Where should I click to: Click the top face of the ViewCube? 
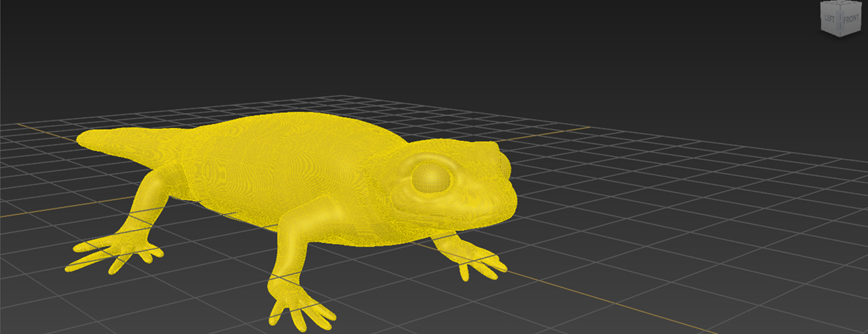(841, 3)
